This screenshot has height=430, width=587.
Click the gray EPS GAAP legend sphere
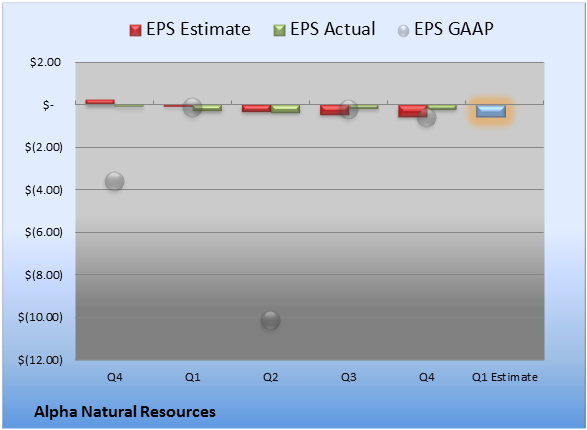point(403,31)
